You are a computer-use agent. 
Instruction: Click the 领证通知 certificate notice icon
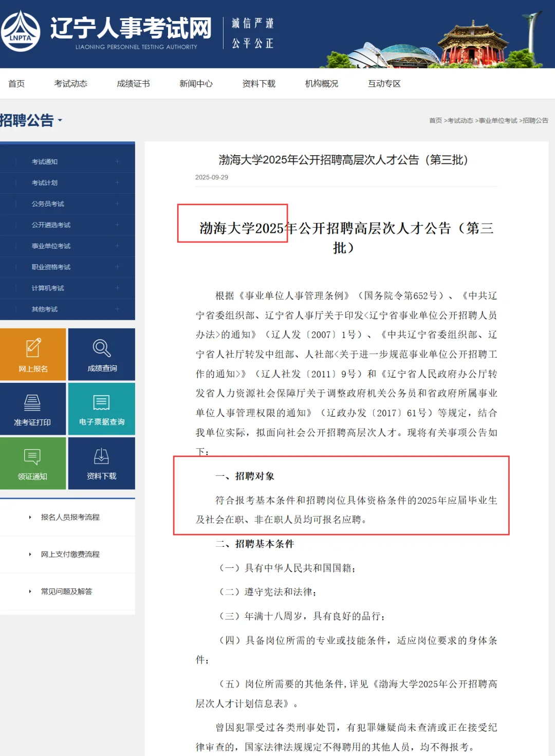click(33, 463)
